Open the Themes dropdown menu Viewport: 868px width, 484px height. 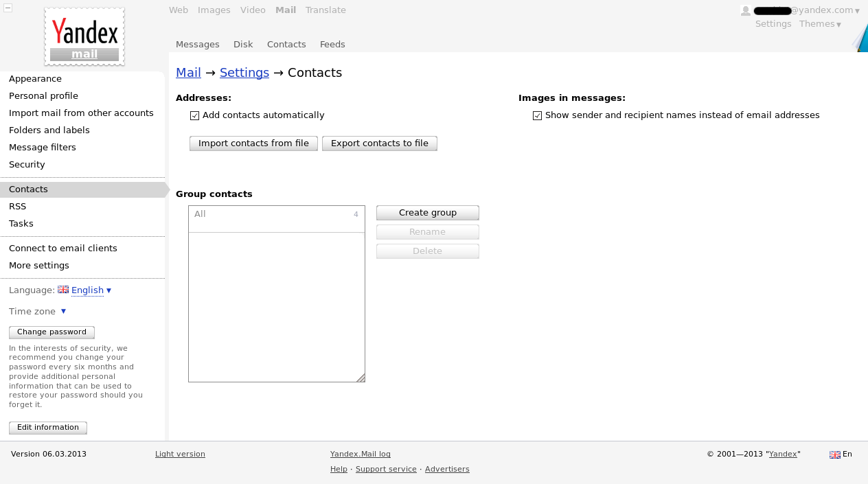[x=820, y=24]
